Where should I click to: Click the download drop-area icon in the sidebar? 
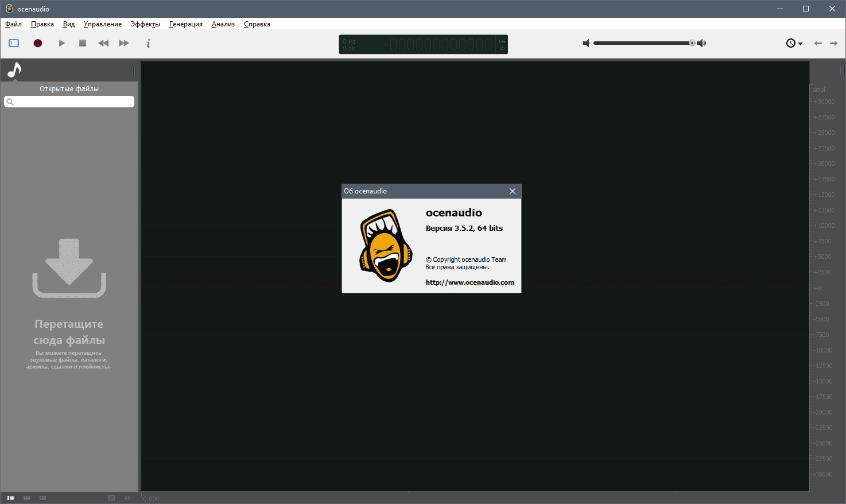[x=69, y=268]
